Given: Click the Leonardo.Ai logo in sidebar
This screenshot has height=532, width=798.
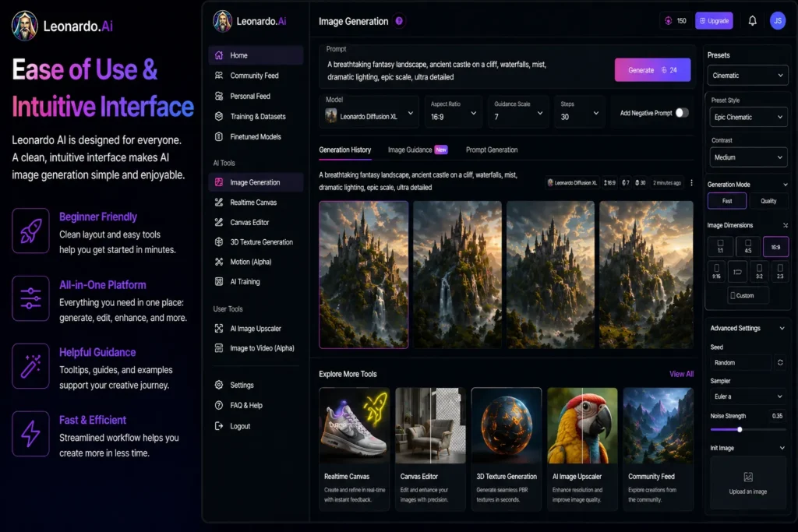Looking at the screenshot, I should click(249, 21).
